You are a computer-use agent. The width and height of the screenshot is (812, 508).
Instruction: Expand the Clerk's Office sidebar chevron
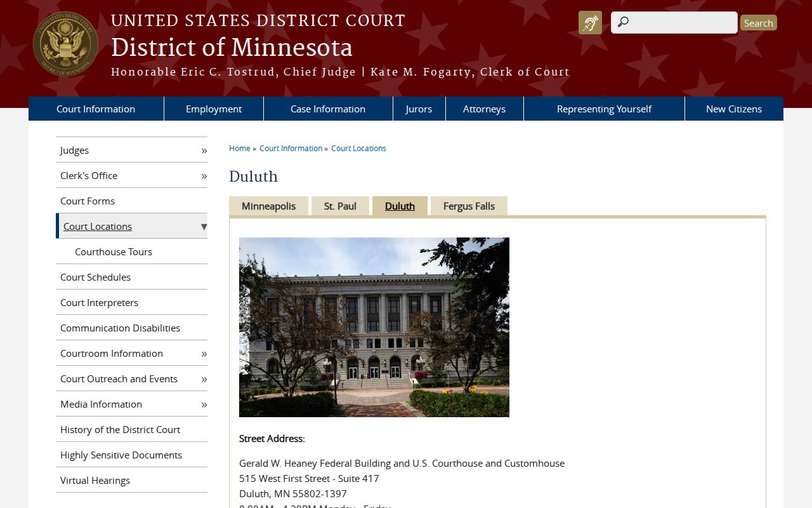204,176
